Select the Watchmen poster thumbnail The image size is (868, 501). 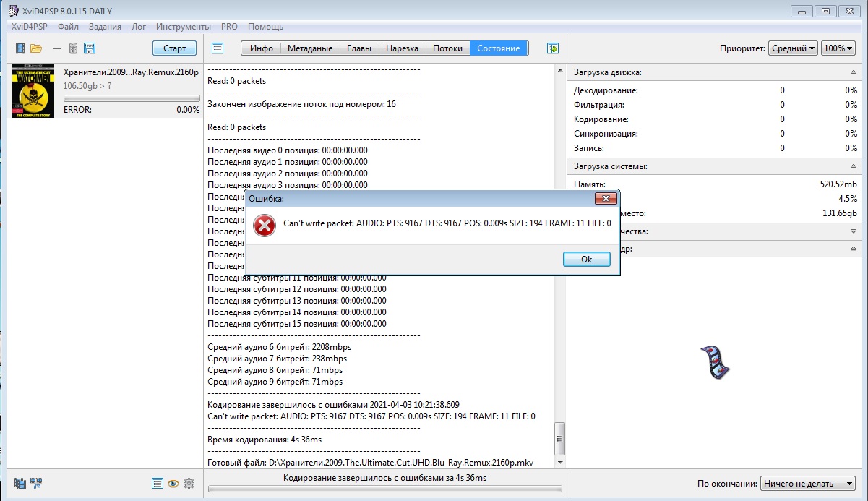coord(33,90)
